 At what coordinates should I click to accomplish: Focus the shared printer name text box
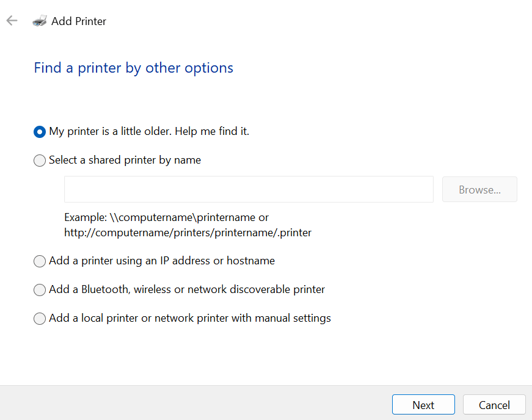point(249,189)
